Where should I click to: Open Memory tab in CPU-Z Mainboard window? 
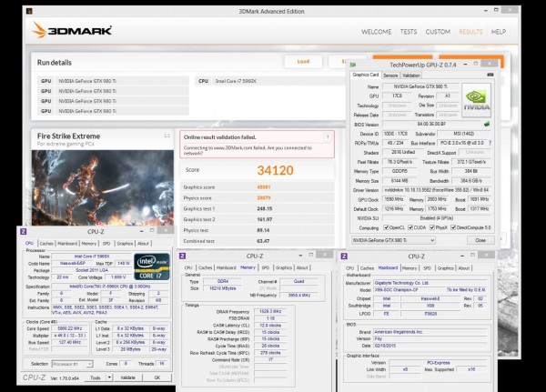coord(409,268)
